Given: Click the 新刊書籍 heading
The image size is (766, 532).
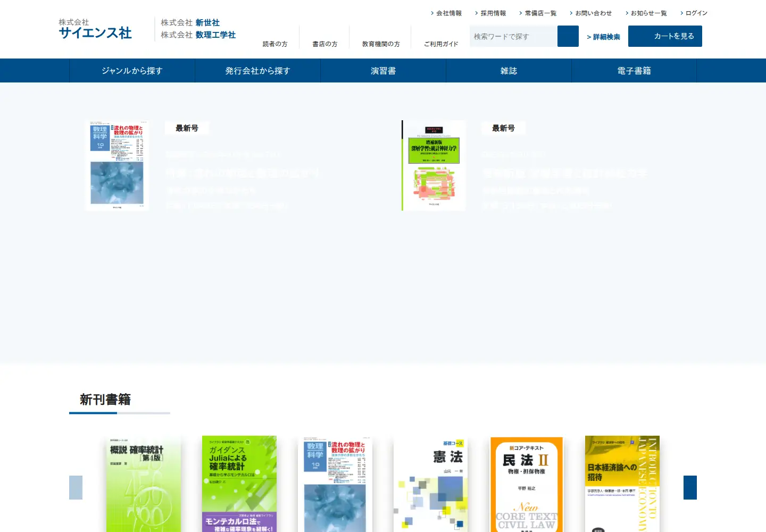Looking at the screenshot, I should click(x=105, y=400).
